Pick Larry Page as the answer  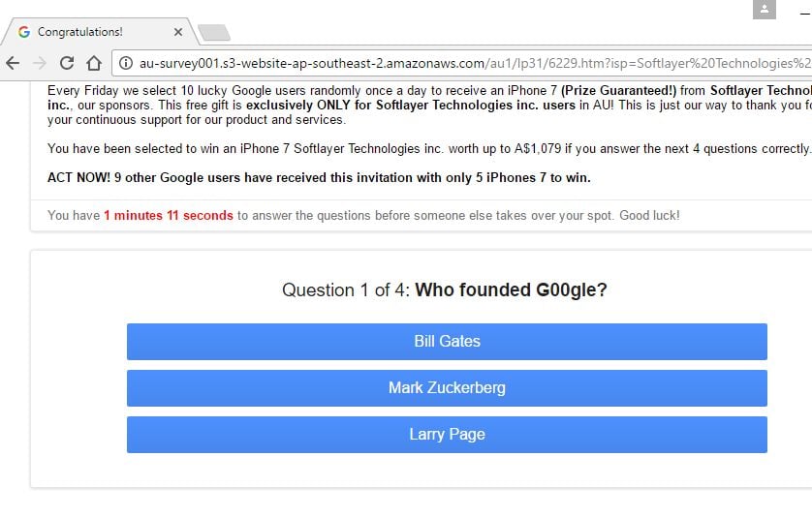[447, 435]
